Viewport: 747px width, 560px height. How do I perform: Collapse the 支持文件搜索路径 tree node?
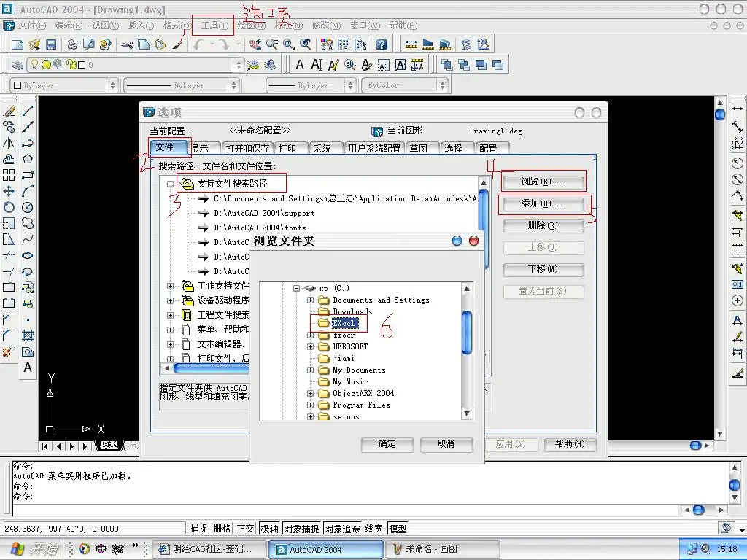coord(170,184)
